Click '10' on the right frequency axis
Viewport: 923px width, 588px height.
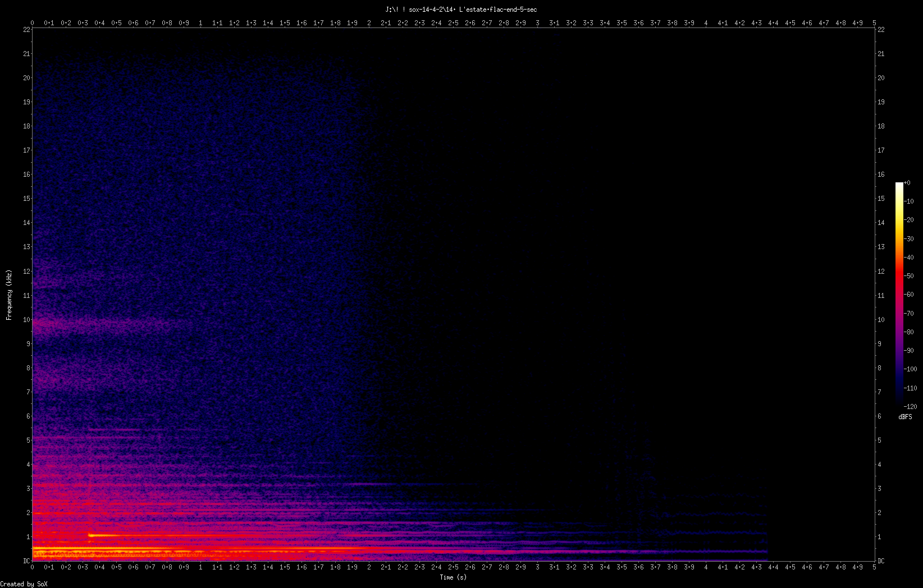tap(881, 320)
